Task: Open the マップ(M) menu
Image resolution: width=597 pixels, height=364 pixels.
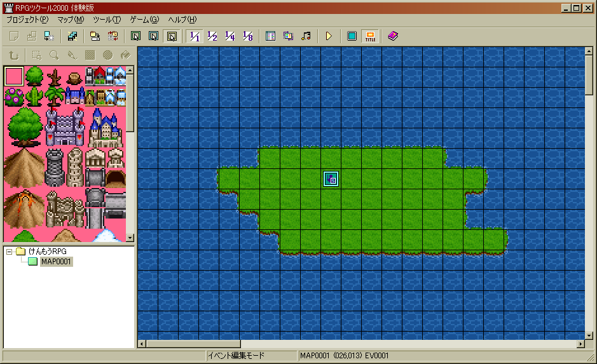Action: pyautogui.click(x=70, y=20)
